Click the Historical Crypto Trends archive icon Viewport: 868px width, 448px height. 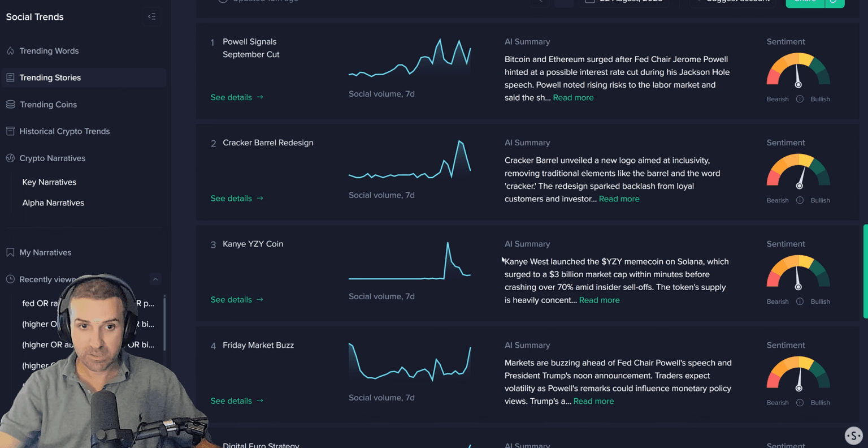click(10, 131)
